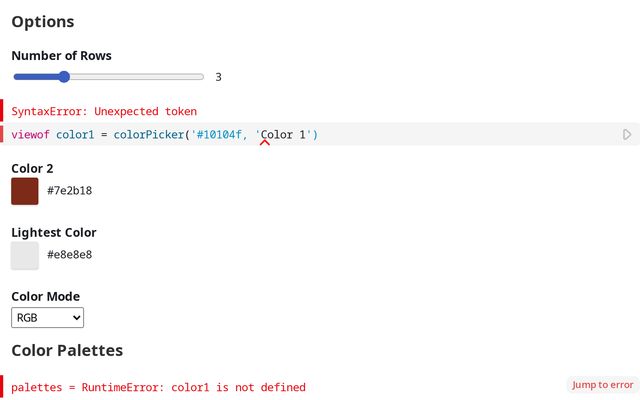Click the Jump to error button

[x=602, y=385]
